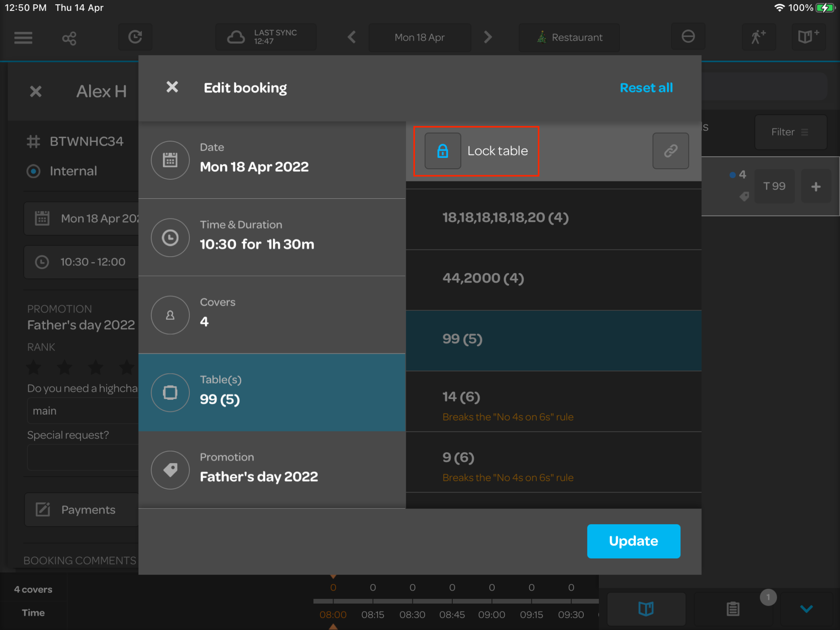
Task: Go to previous day arrow
Action: (x=352, y=37)
